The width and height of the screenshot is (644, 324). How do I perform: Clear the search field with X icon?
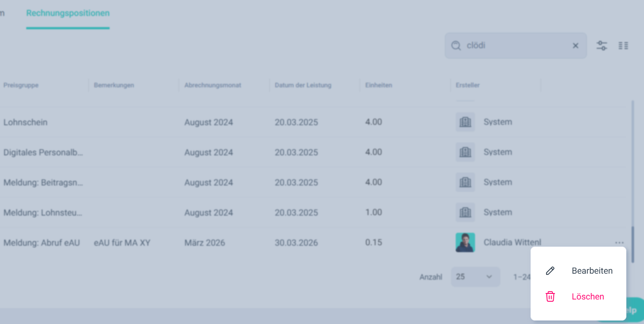pos(575,46)
